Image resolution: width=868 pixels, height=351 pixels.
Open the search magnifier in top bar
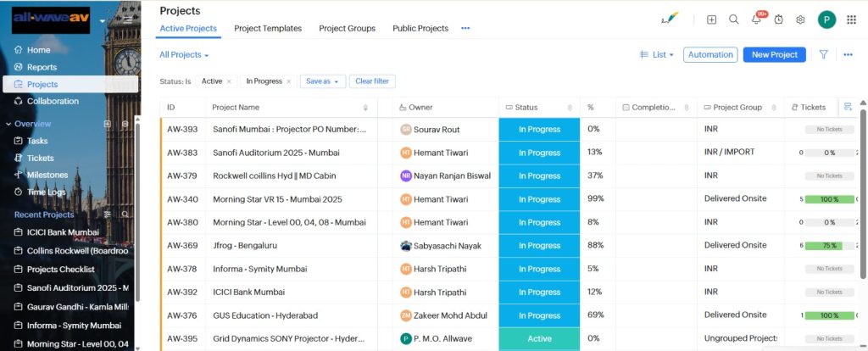[x=733, y=19]
